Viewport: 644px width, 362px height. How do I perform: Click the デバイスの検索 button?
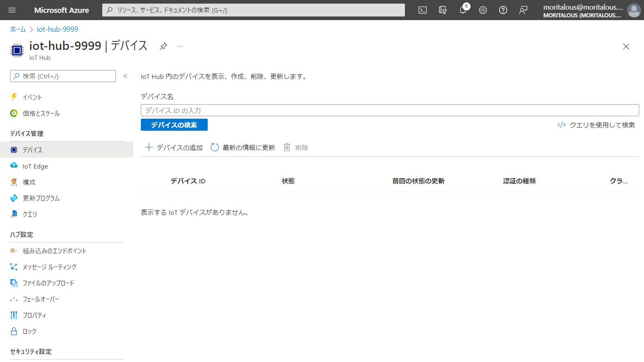[x=174, y=125]
